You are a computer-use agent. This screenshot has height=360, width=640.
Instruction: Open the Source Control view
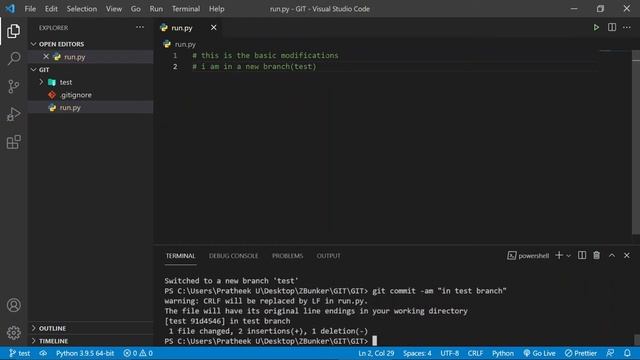(x=13, y=86)
